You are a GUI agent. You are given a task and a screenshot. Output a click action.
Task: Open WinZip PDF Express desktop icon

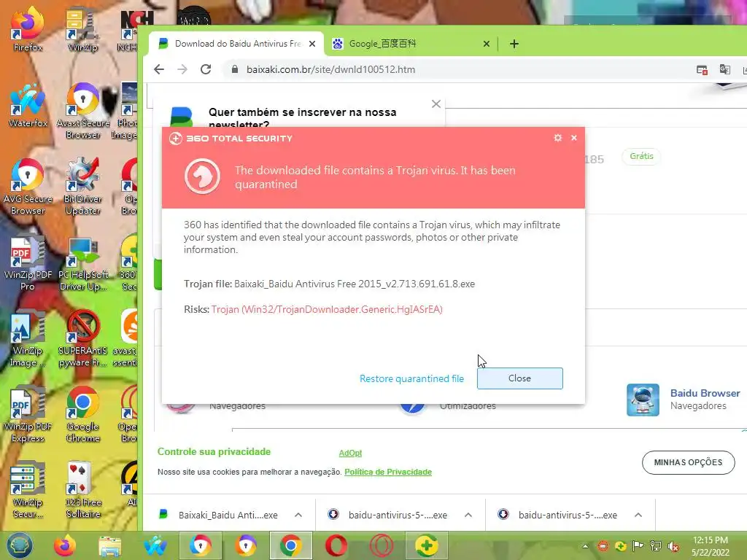28,415
